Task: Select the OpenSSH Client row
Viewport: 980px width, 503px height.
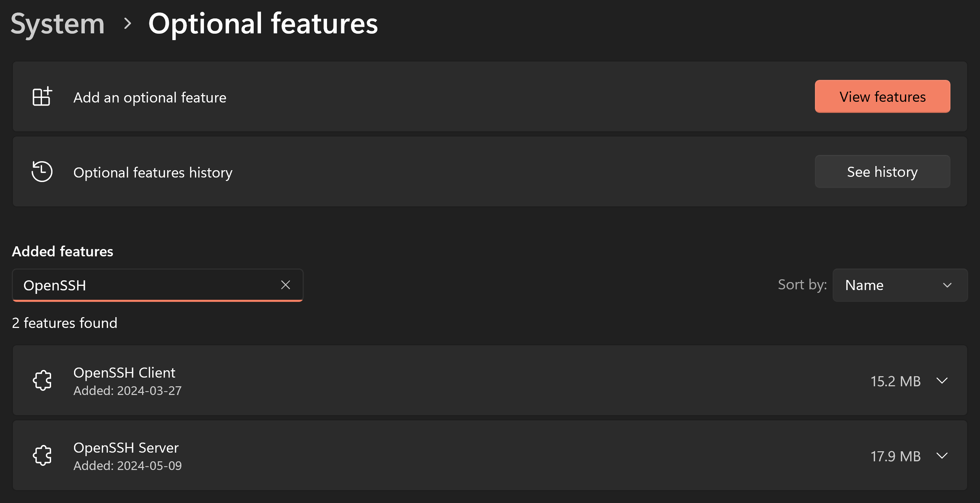Action: coord(457,380)
